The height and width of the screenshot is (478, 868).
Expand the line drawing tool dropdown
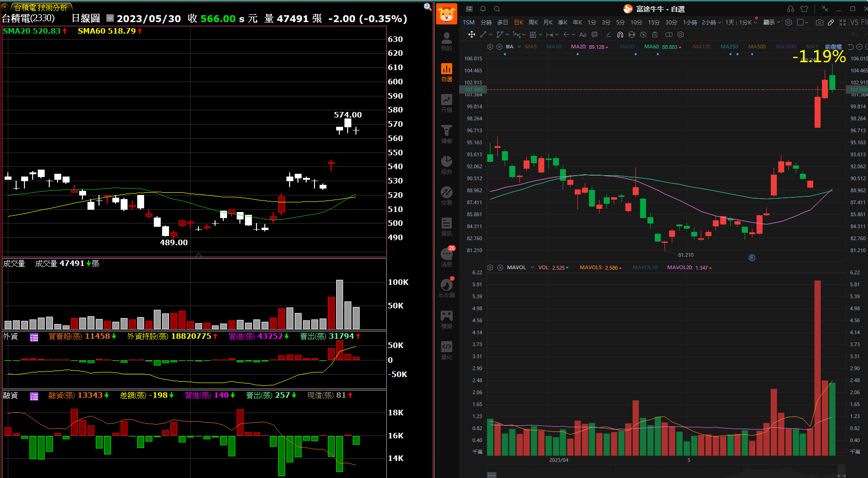coord(490,35)
